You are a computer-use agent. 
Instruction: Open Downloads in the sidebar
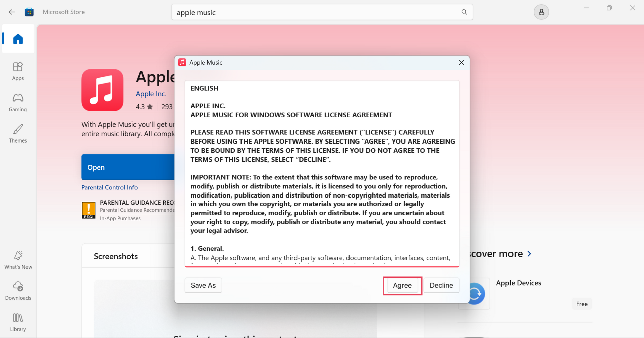[18, 291]
